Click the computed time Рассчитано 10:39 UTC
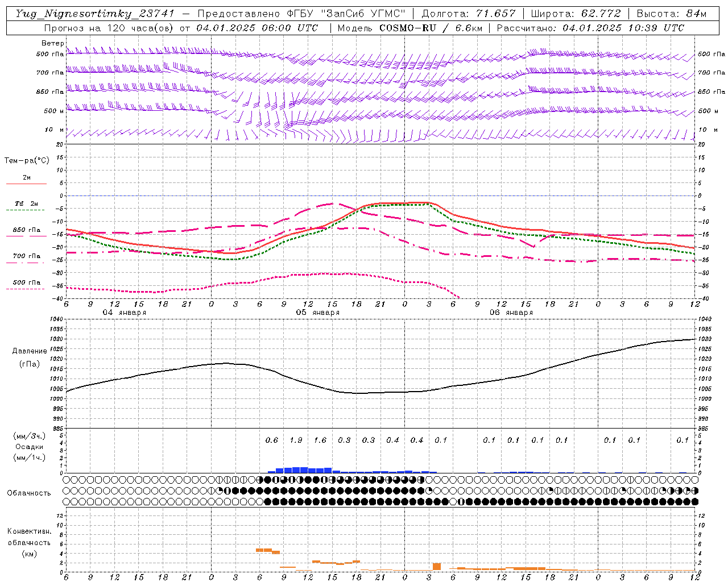 (x=590, y=28)
